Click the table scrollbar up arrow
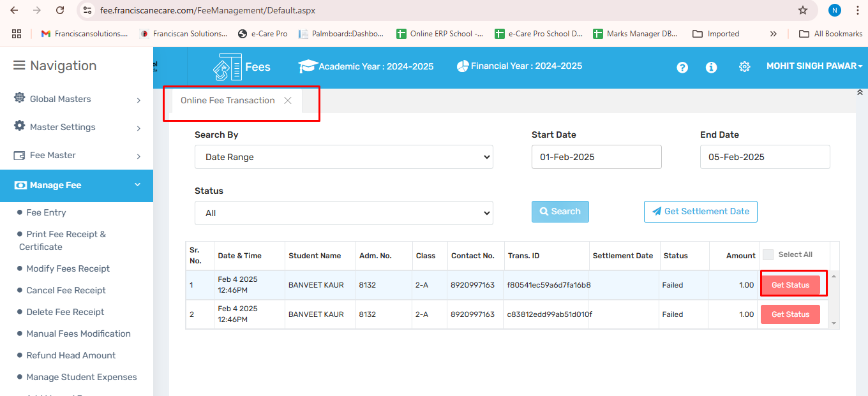 click(x=833, y=276)
